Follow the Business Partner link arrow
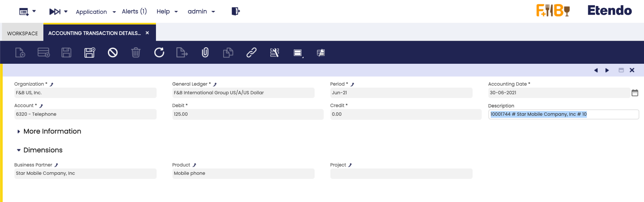Screen dimensions: 644x202 coord(56,165)
